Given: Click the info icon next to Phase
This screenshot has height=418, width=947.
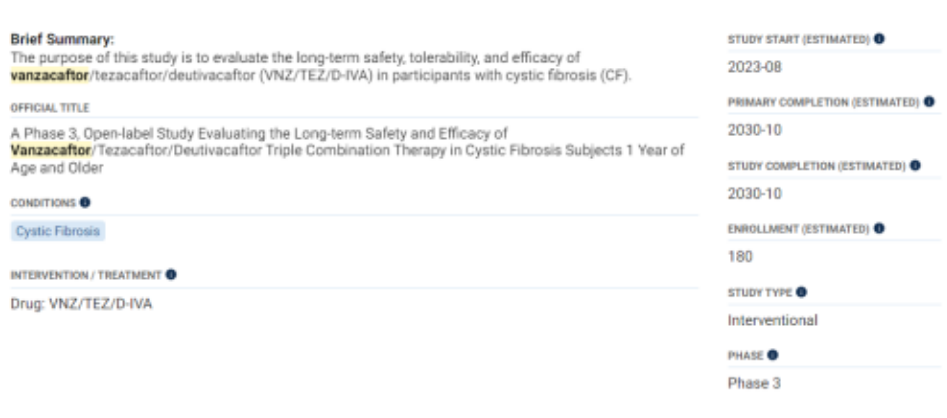Looking at the screenshot, I should [x=772, y=355].
